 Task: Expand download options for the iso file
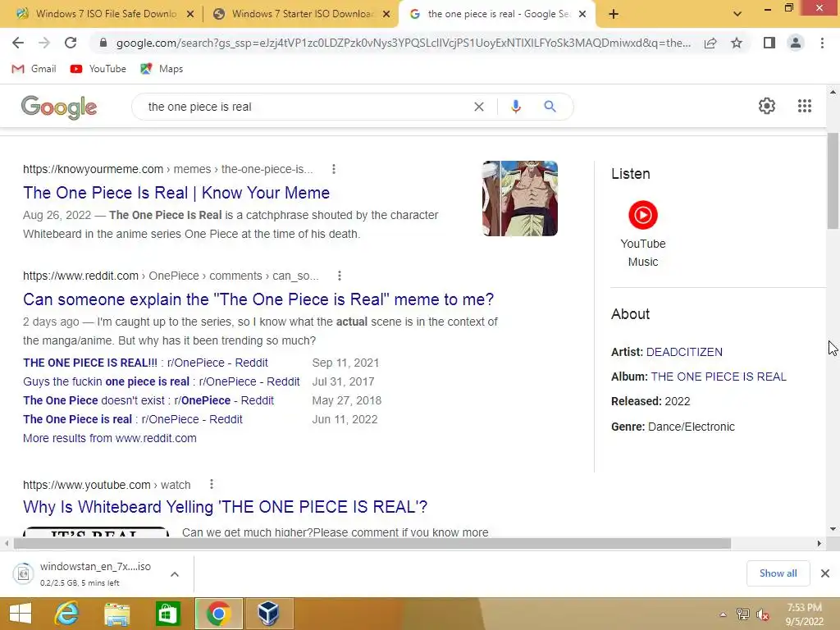[175, 573]
